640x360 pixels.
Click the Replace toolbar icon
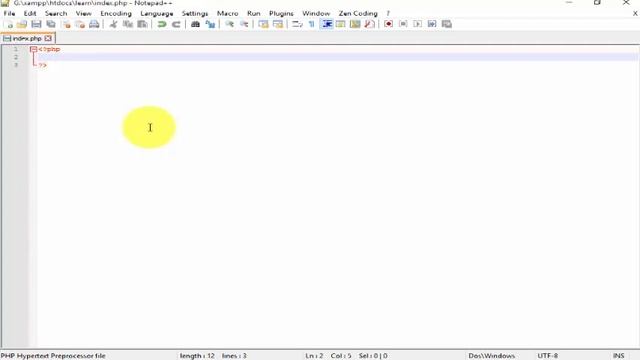click(x=210, y=24)
